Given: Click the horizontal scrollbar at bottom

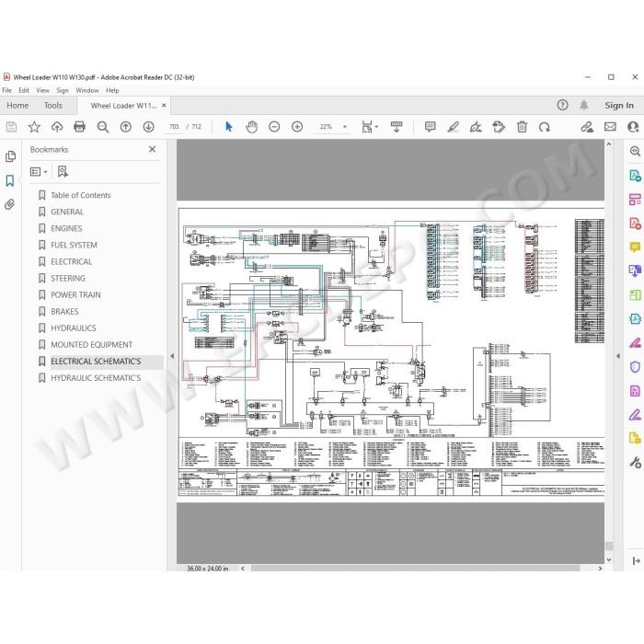Looking at the screenshot, I should pos(415,568).
